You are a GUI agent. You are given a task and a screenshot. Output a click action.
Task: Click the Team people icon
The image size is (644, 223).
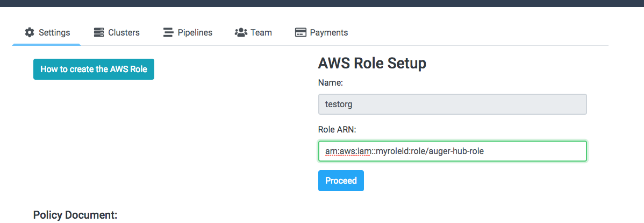point(241,32)
